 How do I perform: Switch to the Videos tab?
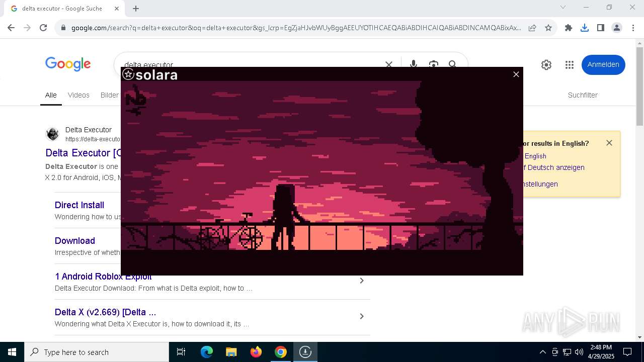[x=78, y=95]
